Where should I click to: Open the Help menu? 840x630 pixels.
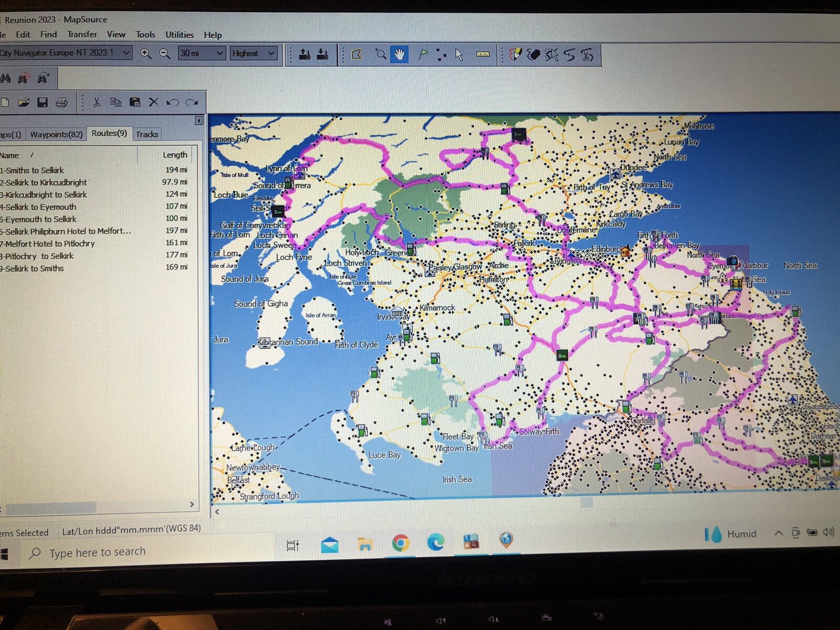pos(213,35)
